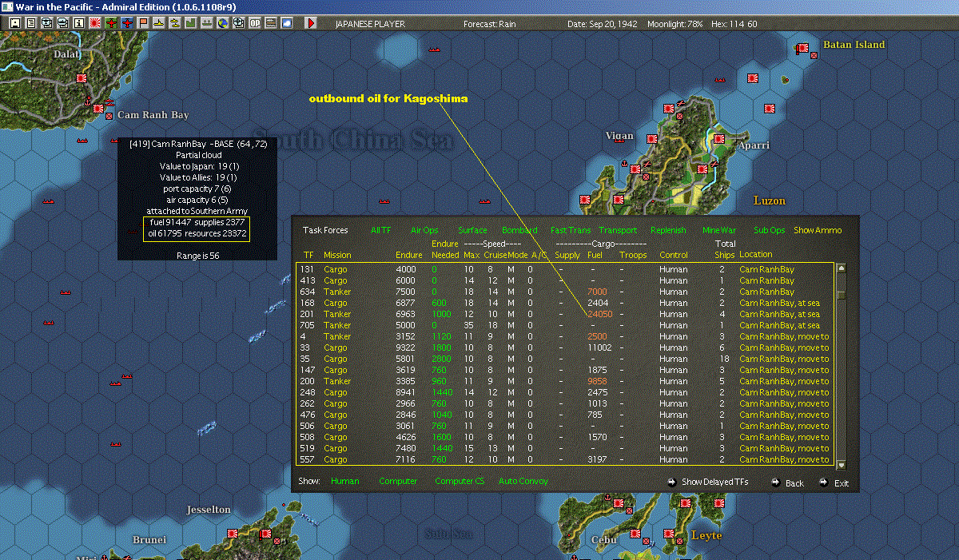The width and height of the screenshot is (959, 560).
Task: Toggle the All TF filter
Action: (381, 230)
